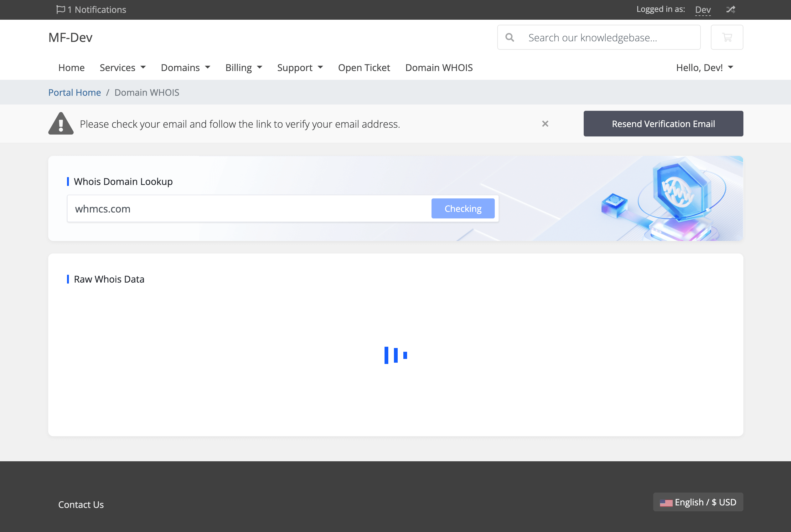Expand the Support dropdown menu

pos(300,68)
